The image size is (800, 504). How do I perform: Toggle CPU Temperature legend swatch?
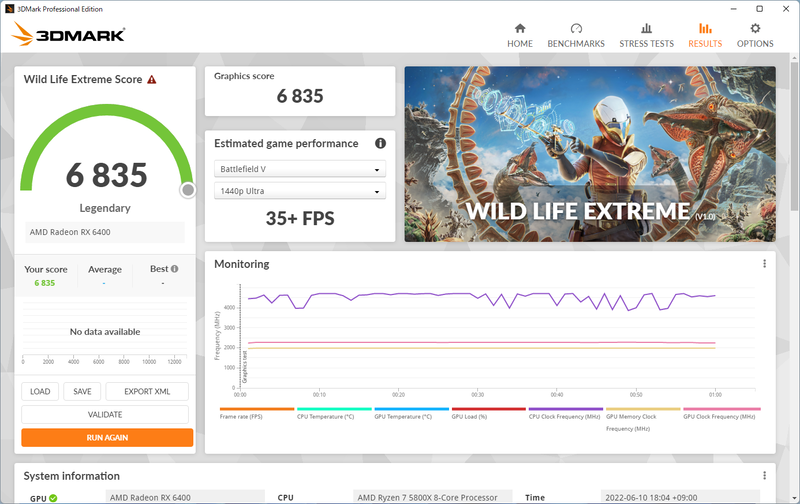[334, 409]
